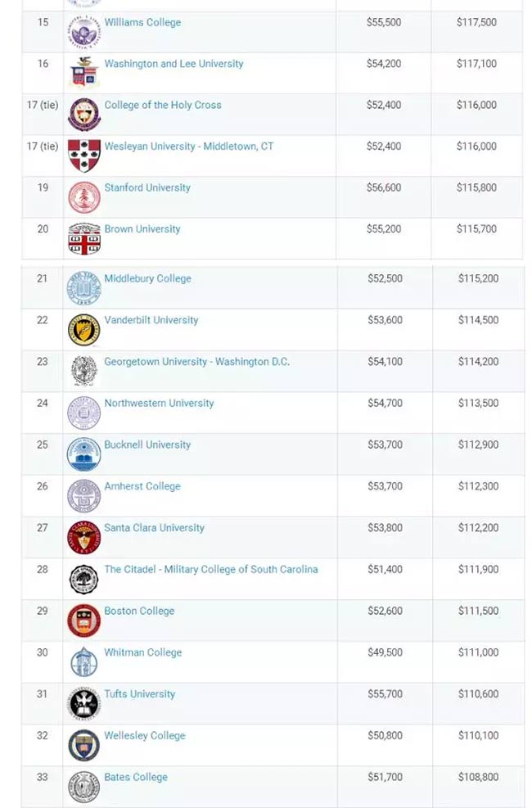The width and height of the screenshot is (532, 808).
Task: Click the Williams College seal logo
Action: pos(84,32)
